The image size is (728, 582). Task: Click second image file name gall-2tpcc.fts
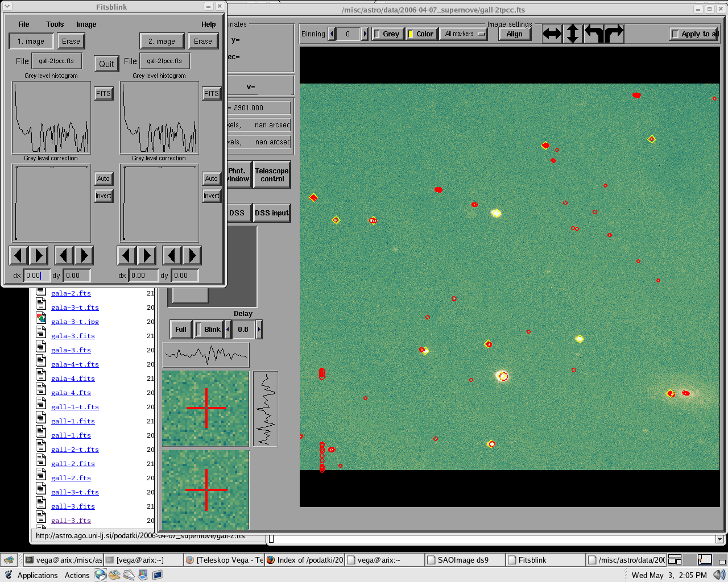164,61
